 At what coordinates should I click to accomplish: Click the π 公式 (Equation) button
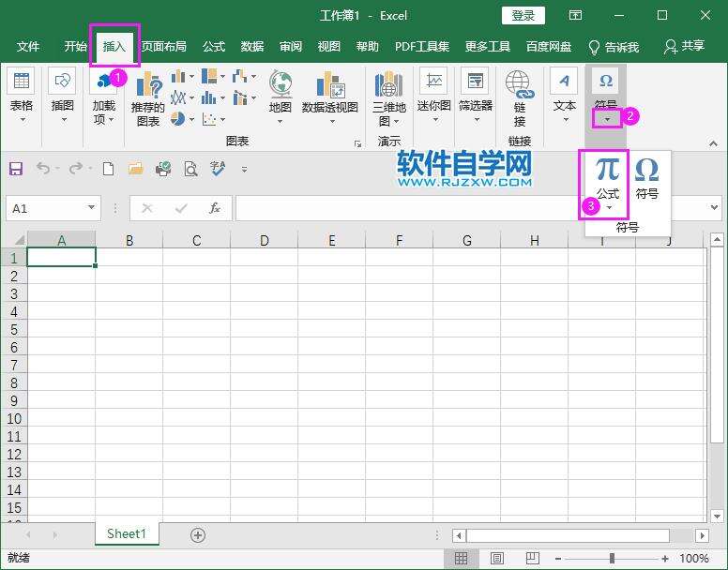pos(608,176)
